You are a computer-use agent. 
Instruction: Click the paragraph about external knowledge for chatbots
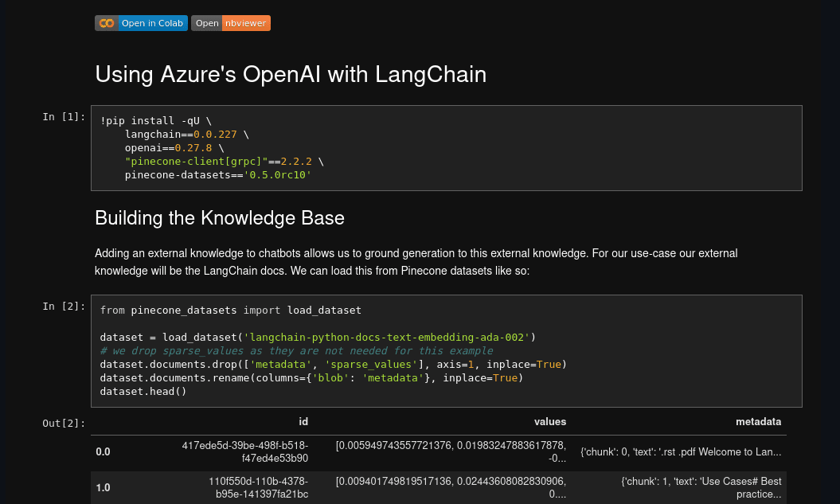point(416,261)
